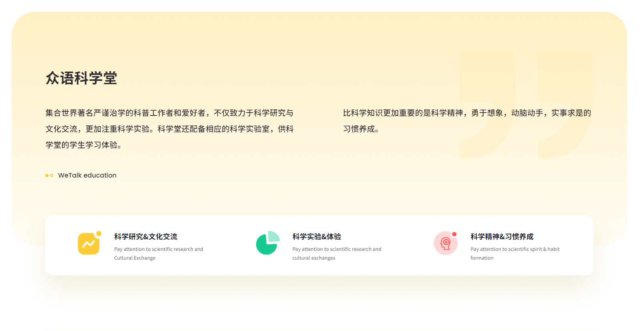Click the yellow chart trend icon
The width and height of the screenshot is (644, 331).
click(89, 243)
